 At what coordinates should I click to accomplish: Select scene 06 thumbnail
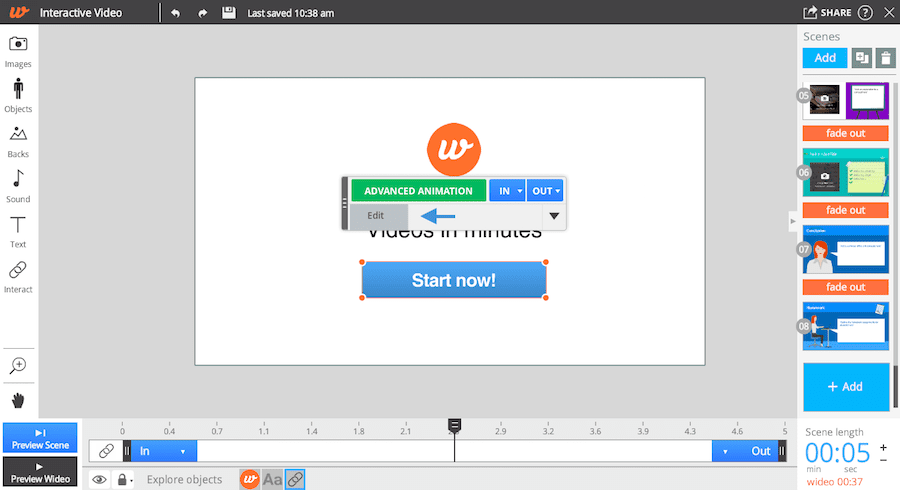pyautogui.click(x=846, y=172)
